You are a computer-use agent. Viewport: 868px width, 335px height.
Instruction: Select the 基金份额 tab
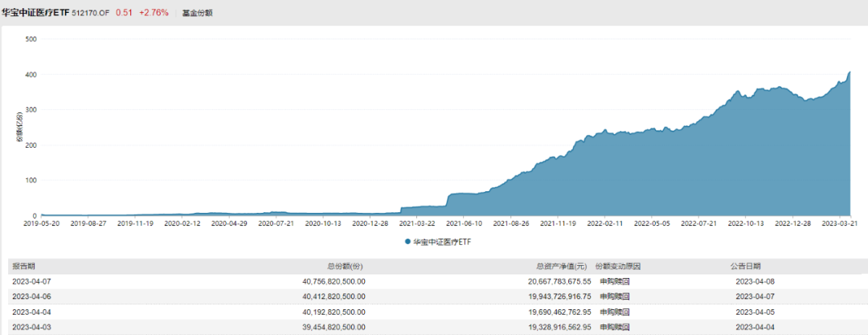(x=197, y=13)
